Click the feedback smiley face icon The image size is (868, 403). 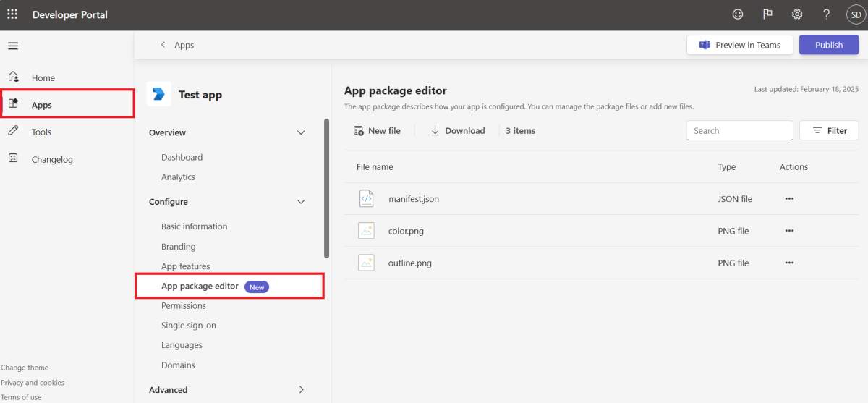(738, 14)
